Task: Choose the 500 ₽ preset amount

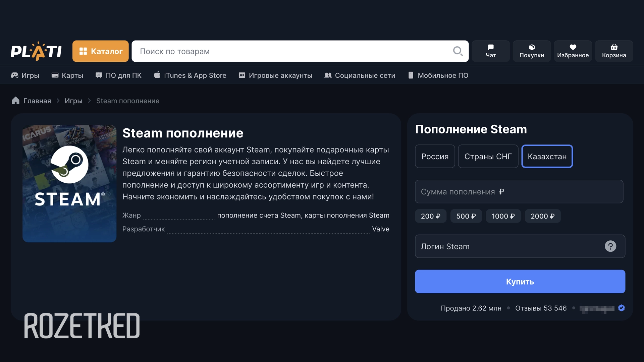Action: click(466, 216)
